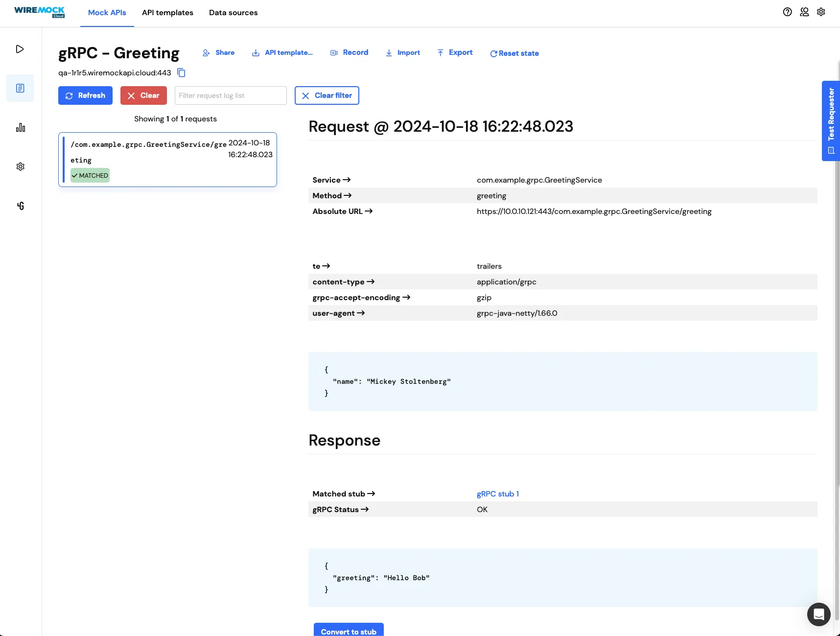Open the gRPC stub 1 link

[498, 494]
